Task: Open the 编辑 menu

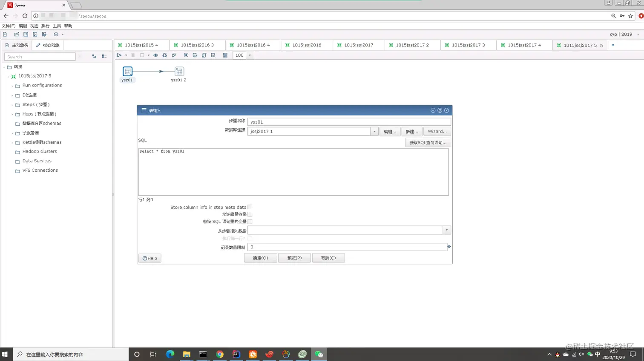Action: pyautogui.click(x=23, y=26)
